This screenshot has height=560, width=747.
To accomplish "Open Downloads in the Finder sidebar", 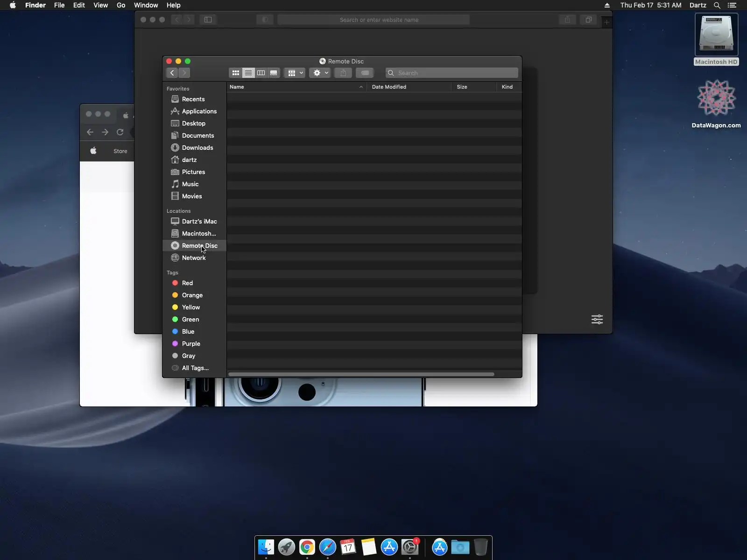I will click(194, 147).
